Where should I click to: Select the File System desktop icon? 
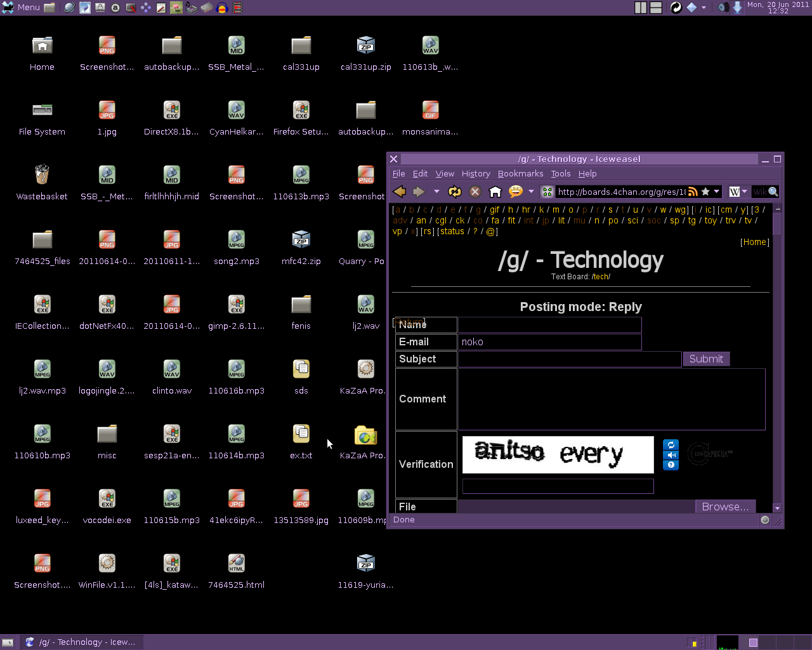click(x=42, y=118)
